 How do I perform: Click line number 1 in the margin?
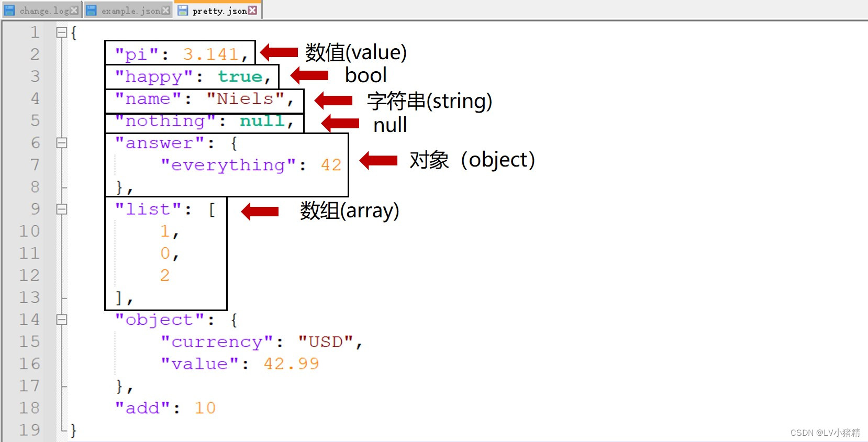[x=35, y=32]
